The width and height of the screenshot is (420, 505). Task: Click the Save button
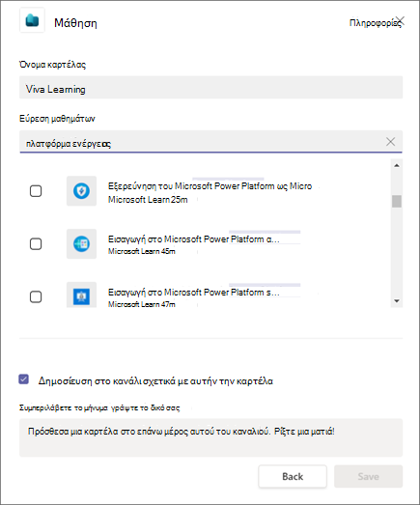[369, 476]
